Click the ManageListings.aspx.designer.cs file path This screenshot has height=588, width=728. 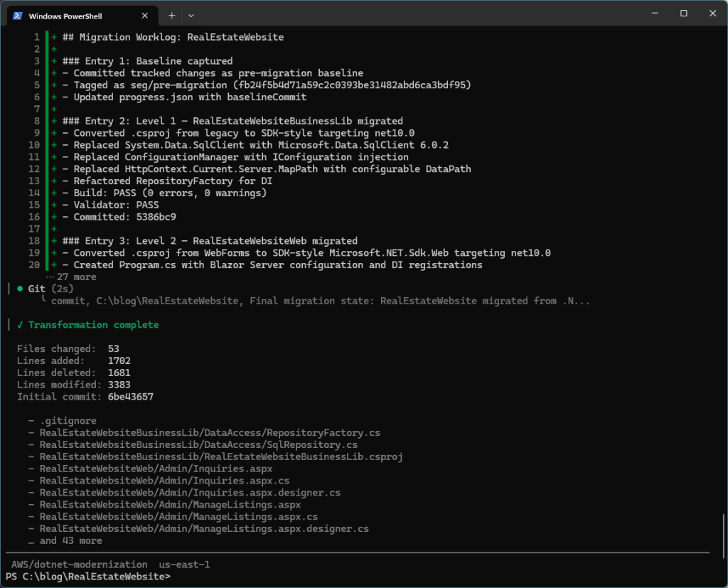tap(204, 529)
